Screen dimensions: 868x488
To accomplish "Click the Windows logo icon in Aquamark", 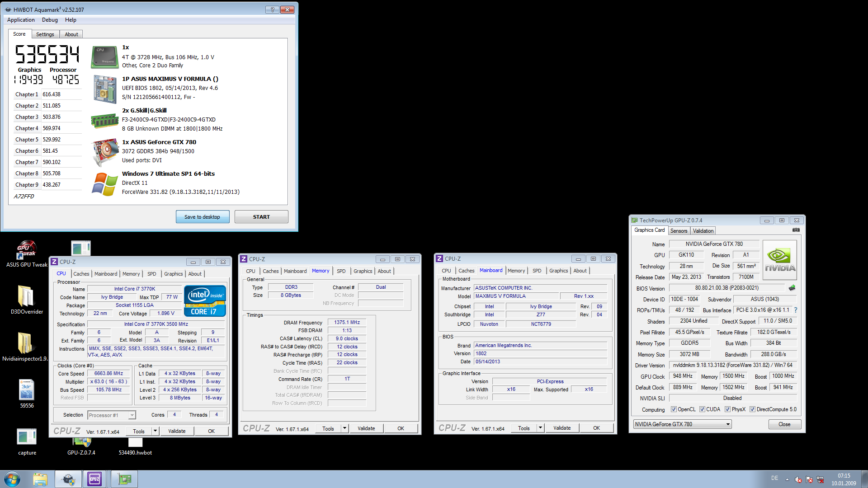I will click(105, 184).
